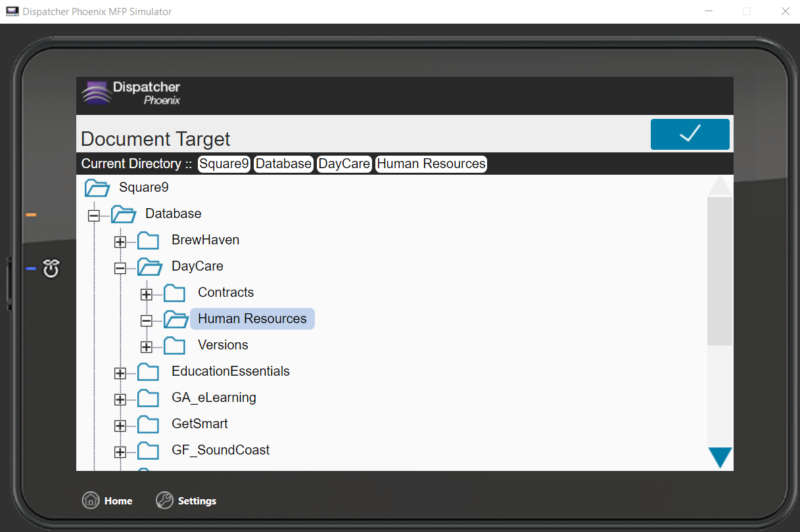Image resolution: width=800 pixels, height=532 pixels.
Task: Select the DayCare tree label
Action: [197, 266]
